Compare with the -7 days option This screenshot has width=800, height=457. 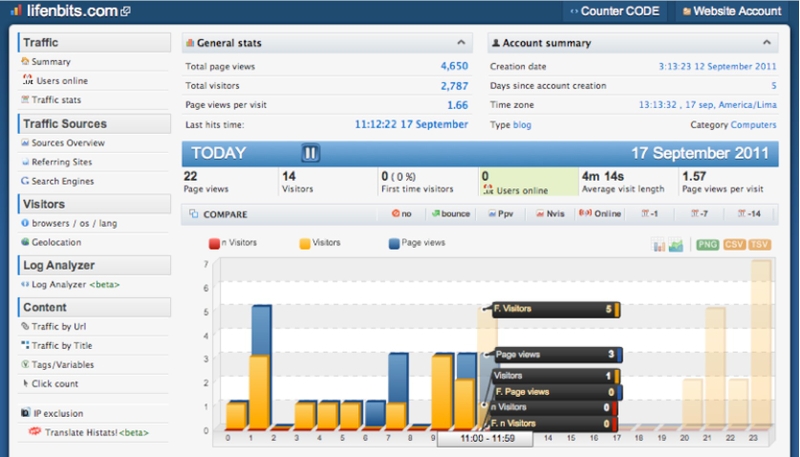[x=699, y=214]
